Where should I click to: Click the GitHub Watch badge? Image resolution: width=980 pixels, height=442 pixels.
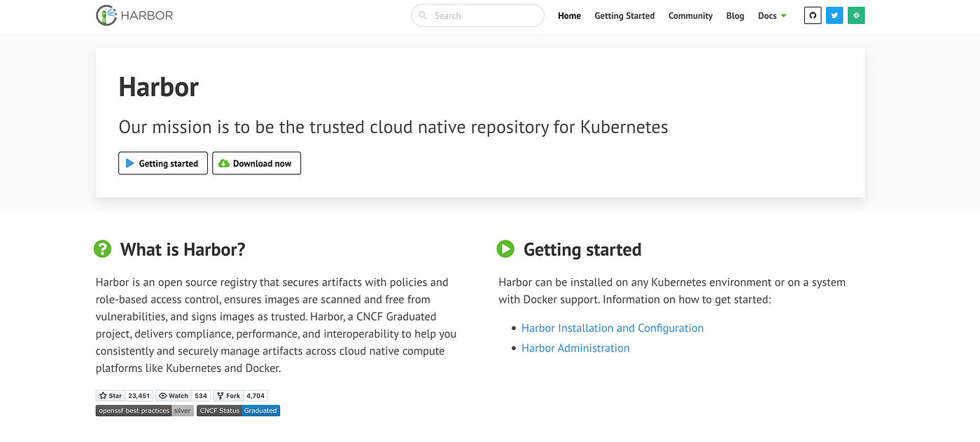pos(174,396)
